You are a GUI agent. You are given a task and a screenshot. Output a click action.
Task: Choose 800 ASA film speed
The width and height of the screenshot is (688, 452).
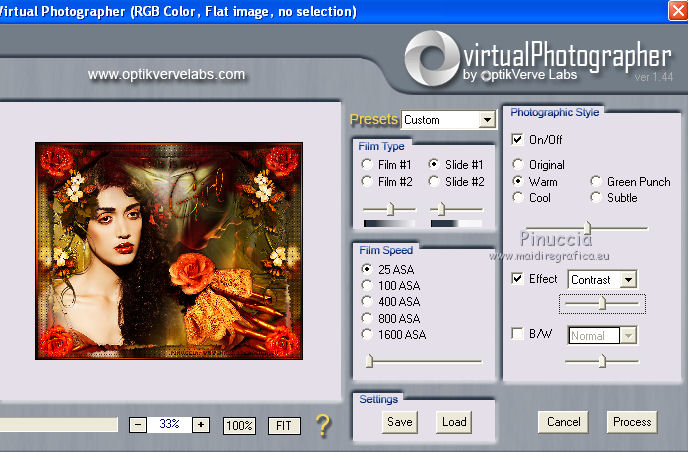[367, 318]
